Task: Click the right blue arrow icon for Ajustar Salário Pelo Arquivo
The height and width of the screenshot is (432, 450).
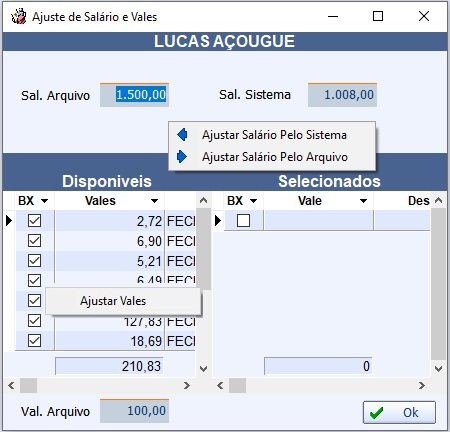Action: [x=182, y=156]
